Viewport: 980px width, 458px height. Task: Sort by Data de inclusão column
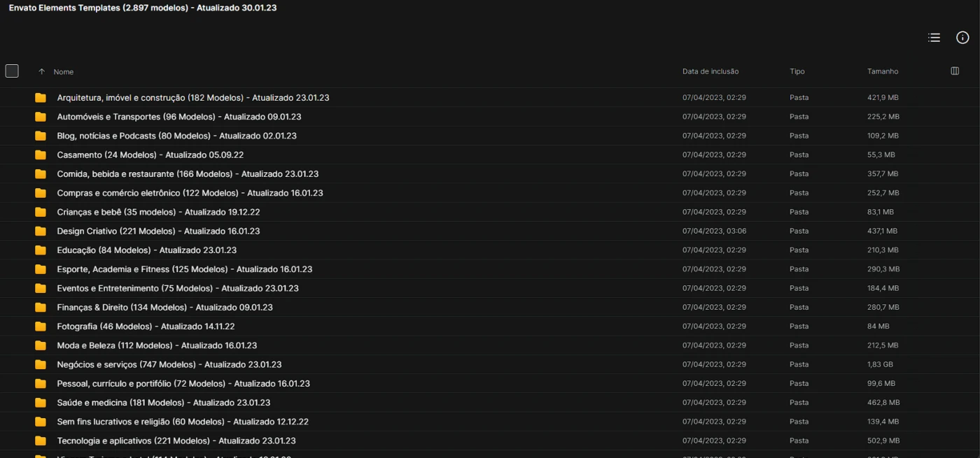[710, 71]
